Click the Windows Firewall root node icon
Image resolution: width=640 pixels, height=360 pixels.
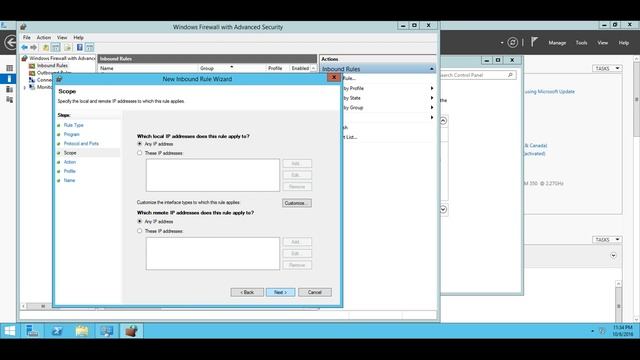click(x=24, y=58)
